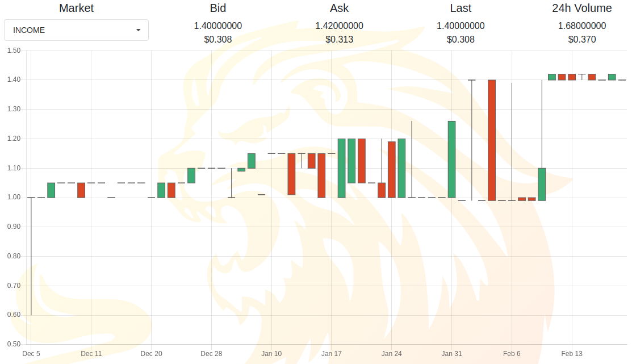Select the 24h Volume value 1.68000000

coord(581,26)
